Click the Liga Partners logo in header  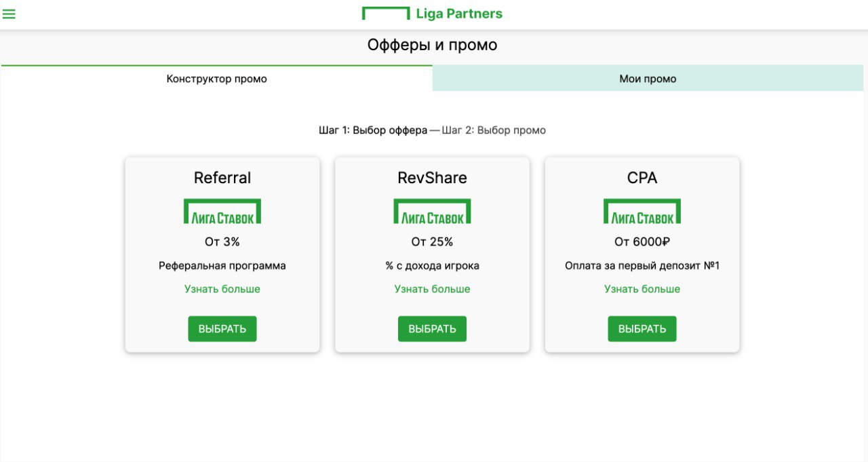432,14
